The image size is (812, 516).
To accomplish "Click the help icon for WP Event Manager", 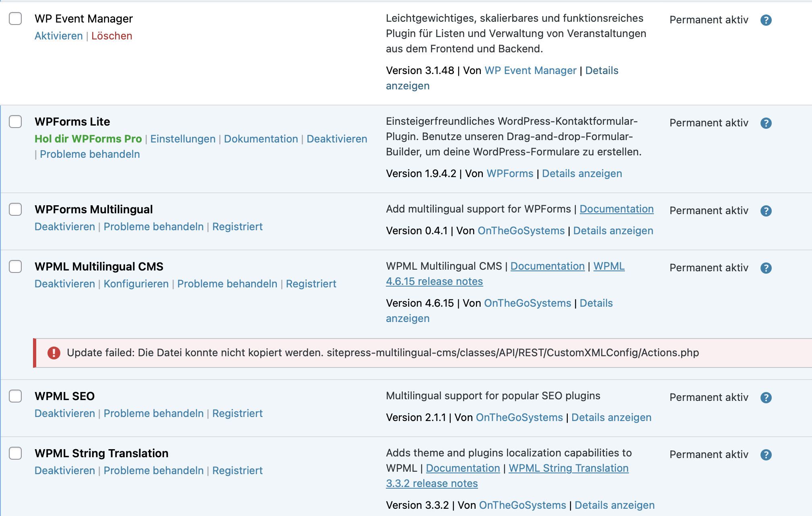I will pyautogui.click(x=766, y=20).
